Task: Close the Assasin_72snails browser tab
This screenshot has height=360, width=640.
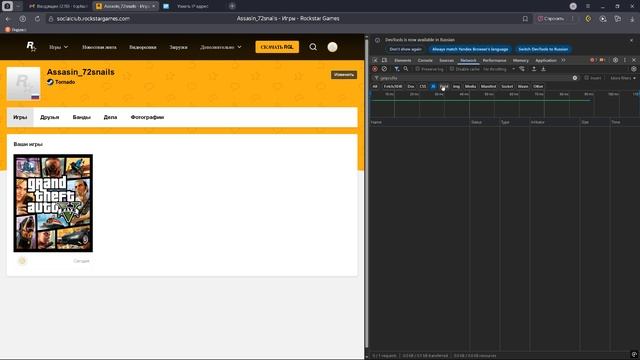Action: pos(153,6)
